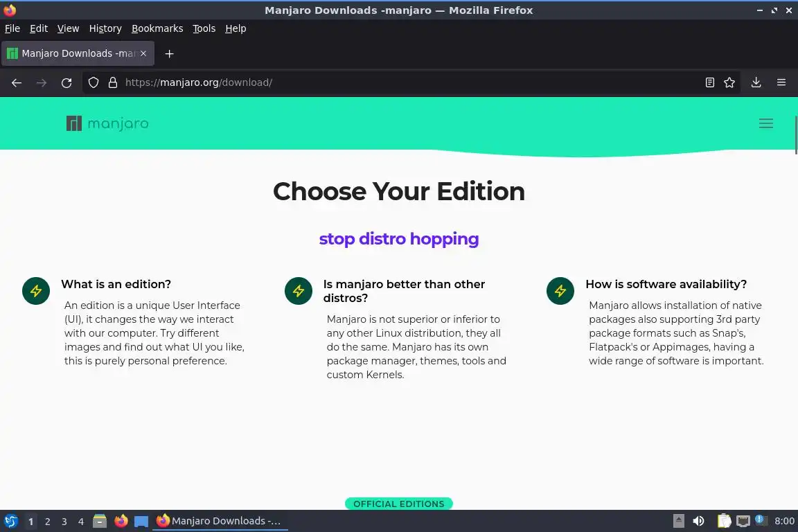
Task: Open the Edit menu
Action: coord(39,28)
